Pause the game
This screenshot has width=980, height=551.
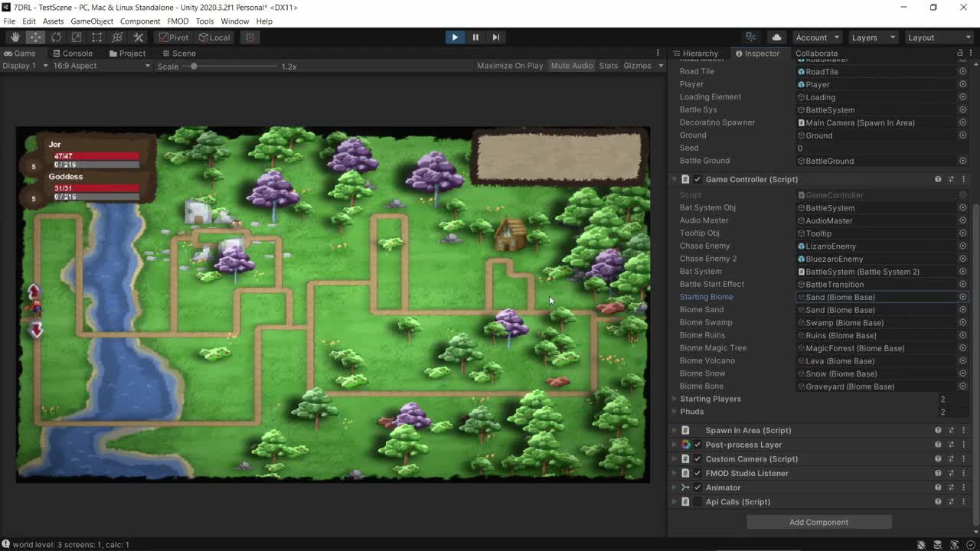475,37
